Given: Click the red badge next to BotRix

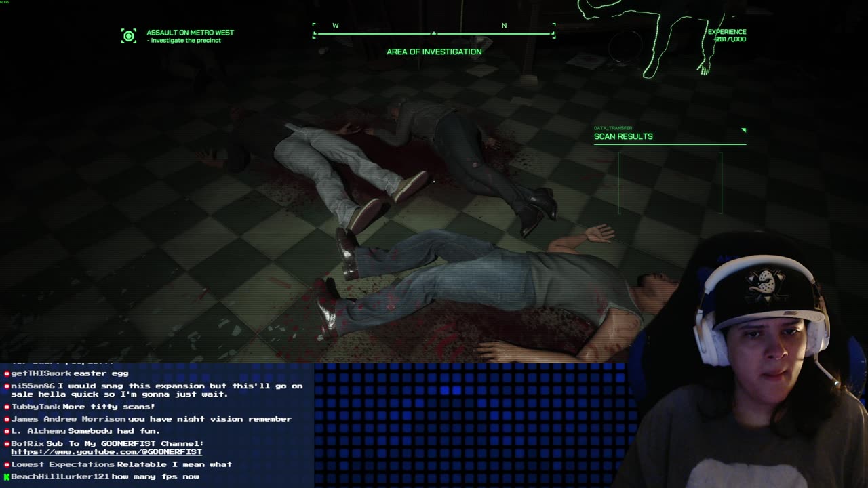Looking at the screenshot, I should click(x=7, y=443).
